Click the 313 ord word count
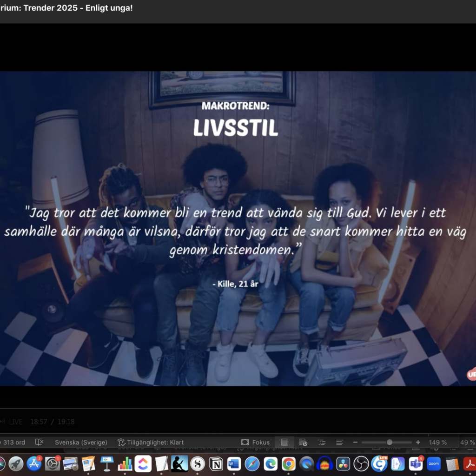This screenshot has height=476, width=476. pyautogui.click(x=14, y=442)
